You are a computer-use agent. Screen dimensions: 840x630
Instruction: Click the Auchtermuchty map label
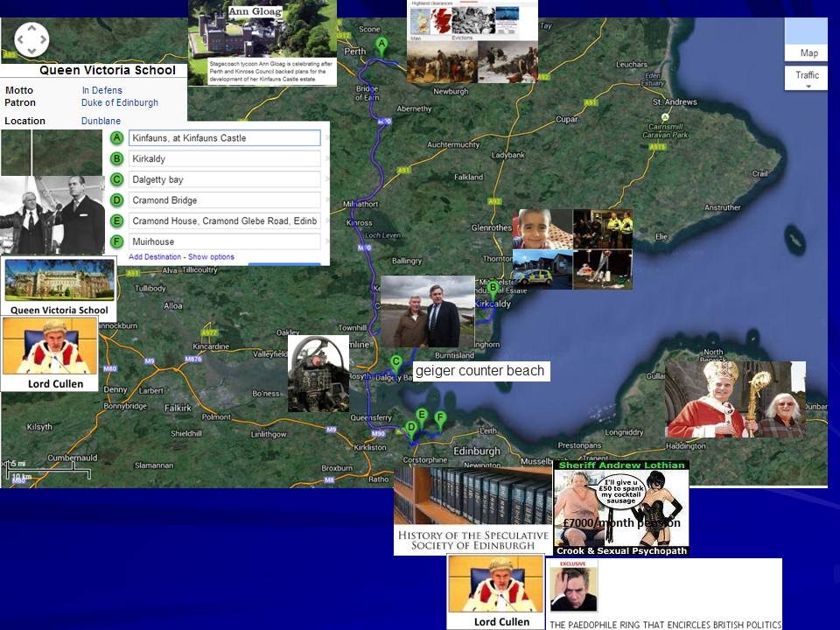453,144
